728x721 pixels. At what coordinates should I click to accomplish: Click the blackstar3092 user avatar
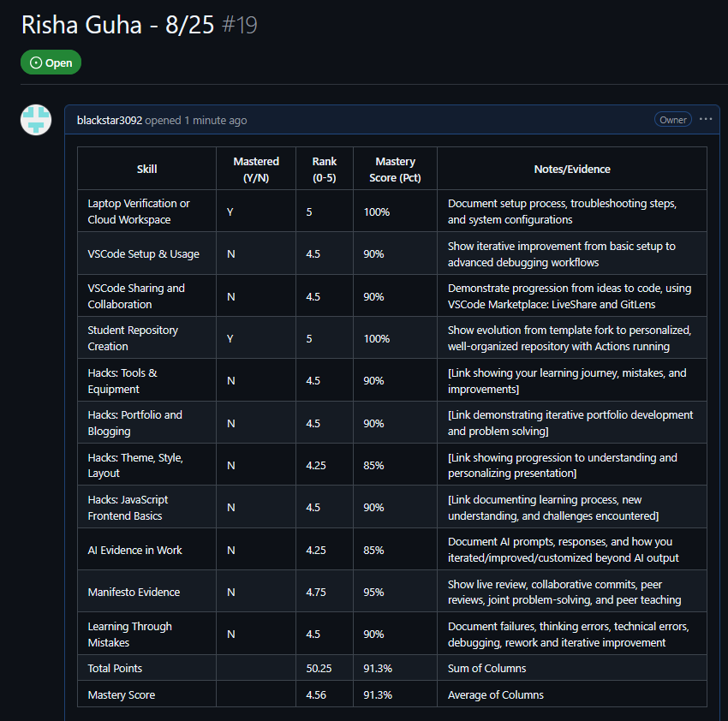(36, 120)
